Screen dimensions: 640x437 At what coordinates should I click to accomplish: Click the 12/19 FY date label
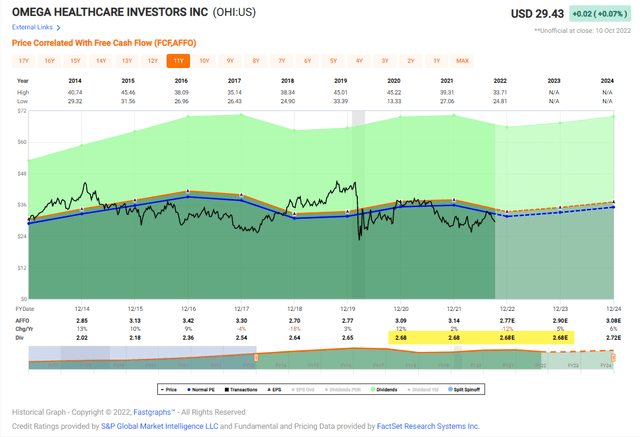tap(348, 309)
